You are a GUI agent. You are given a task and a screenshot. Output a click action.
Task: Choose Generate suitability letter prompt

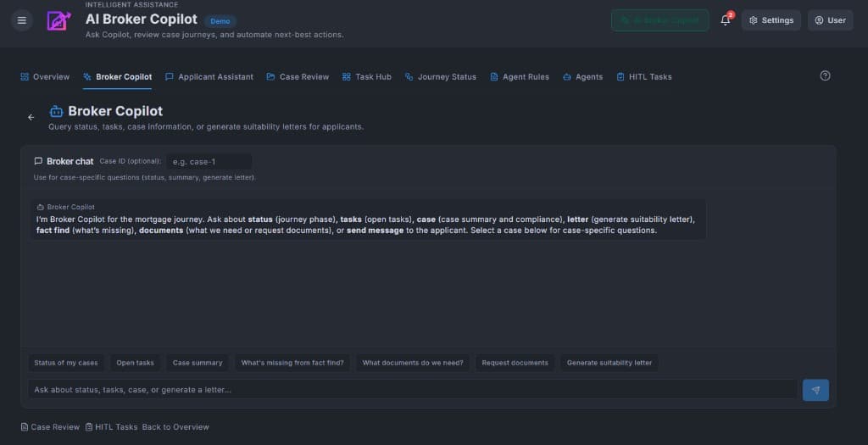[x=609, y=363]
